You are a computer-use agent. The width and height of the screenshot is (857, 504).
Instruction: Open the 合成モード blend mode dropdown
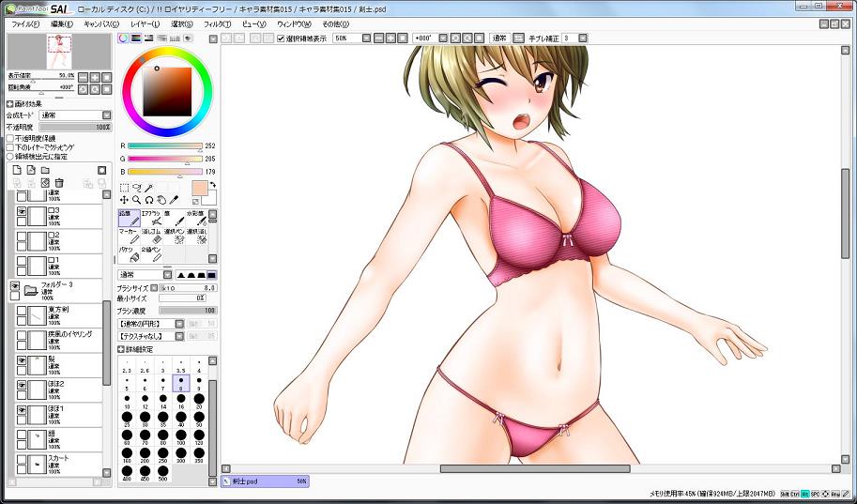74,115
